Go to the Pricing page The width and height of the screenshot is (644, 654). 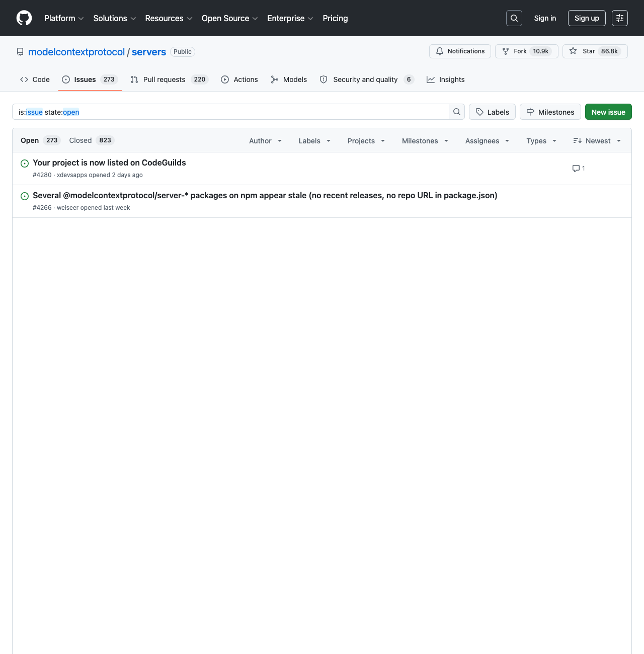point(335,18)
